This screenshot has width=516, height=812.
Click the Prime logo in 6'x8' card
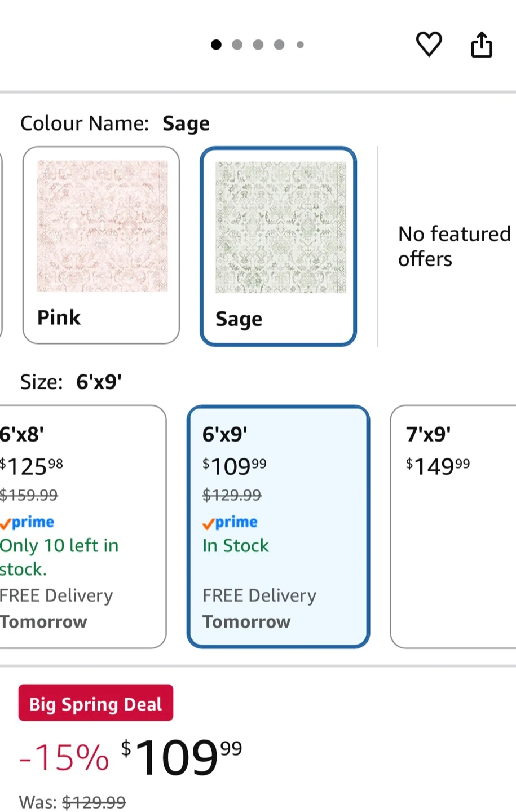pyautogui.click(x=28, y=523)
